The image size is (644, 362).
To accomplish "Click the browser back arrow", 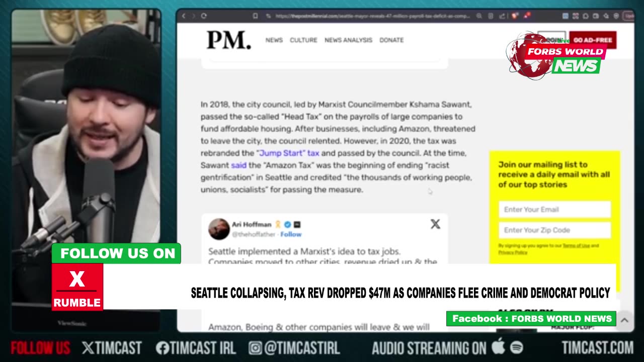I will (x=184, y=16).
